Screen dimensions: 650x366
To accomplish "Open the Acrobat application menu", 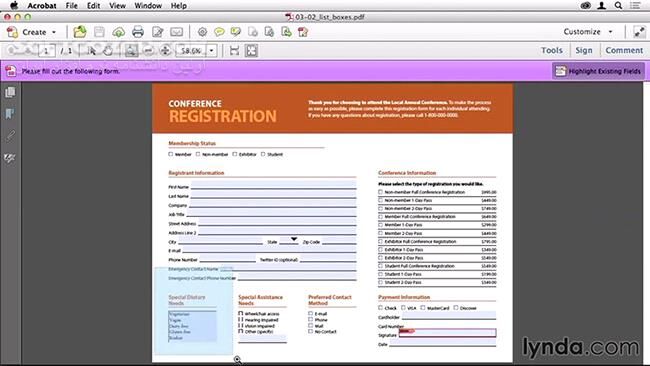I will click(x=42, y=5).
